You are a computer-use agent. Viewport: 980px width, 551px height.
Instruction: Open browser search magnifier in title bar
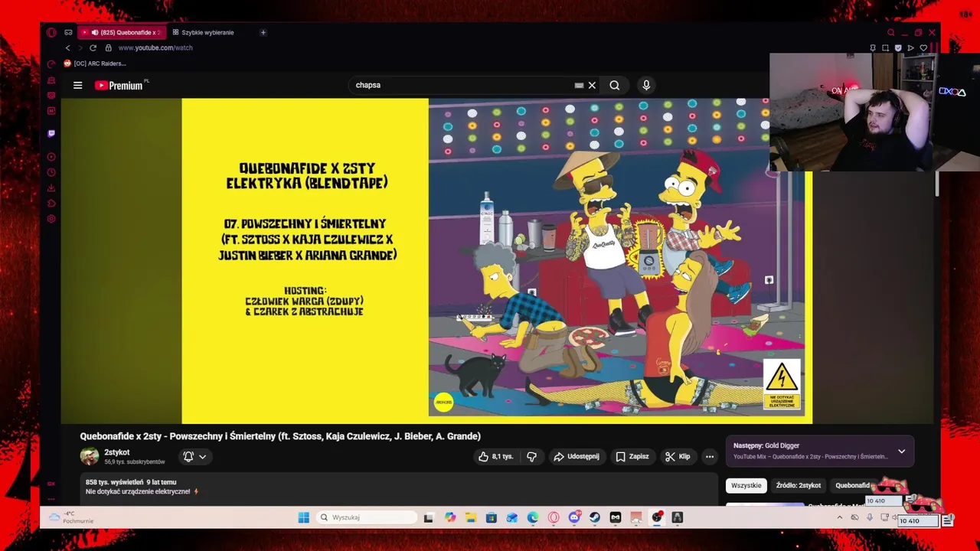coord(890,32)
